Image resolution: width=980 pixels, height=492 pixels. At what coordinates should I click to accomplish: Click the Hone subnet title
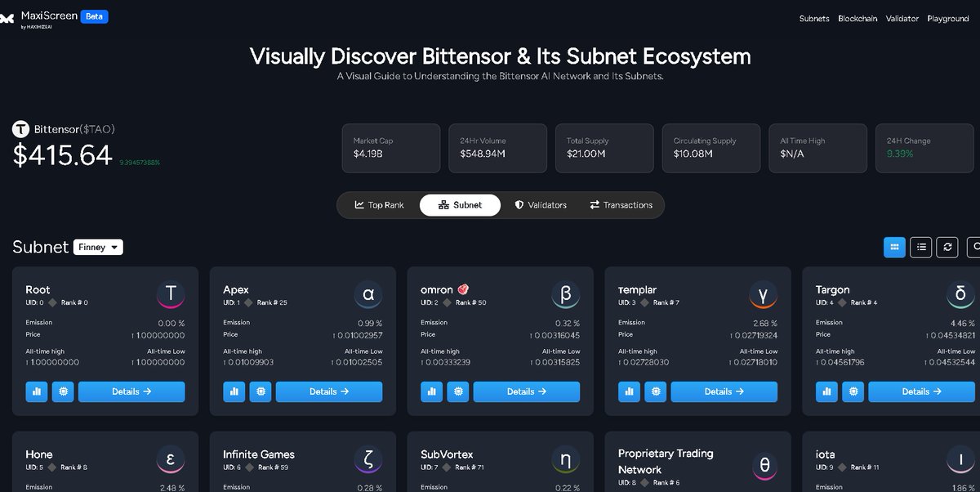pos(39,454)
